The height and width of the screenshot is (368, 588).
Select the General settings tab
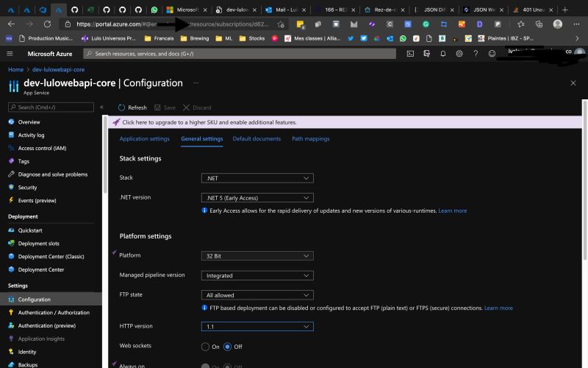(x=201, y=138)
